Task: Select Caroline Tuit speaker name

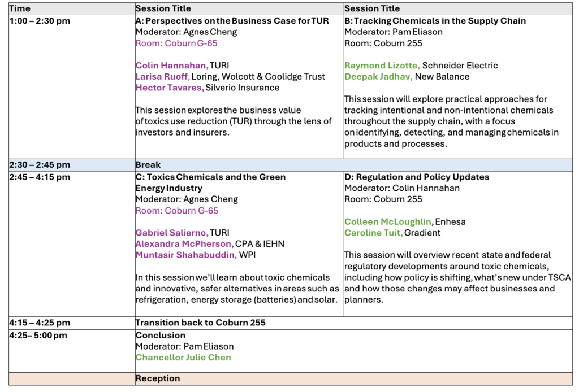Action: coord(373,233)
